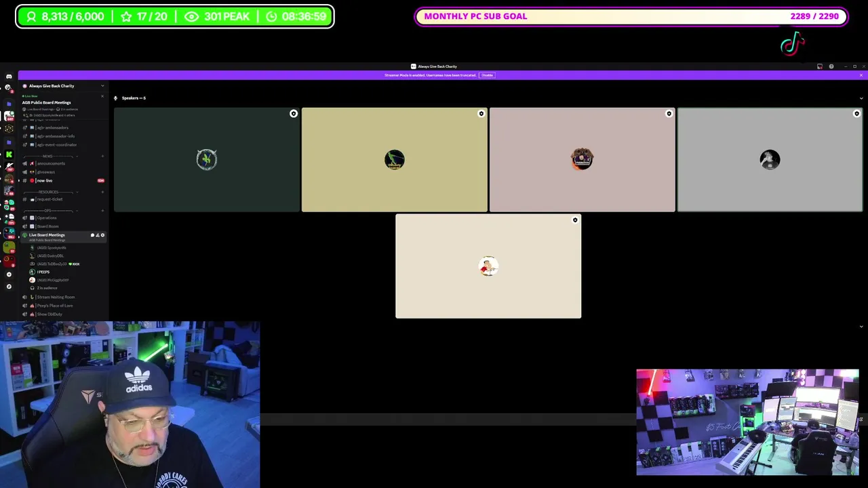Open Discord direct messages home icon
Screen dimensions: 868x488
click(9, 77)
